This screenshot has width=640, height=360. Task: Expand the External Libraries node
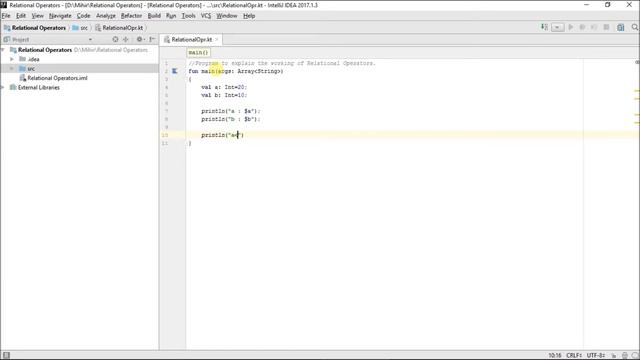tap(3, 87)
